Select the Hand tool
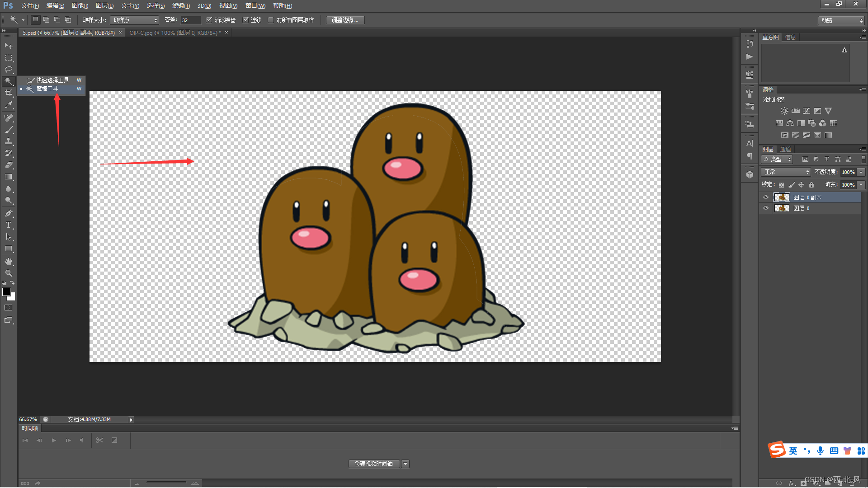 tap(9, 262)
